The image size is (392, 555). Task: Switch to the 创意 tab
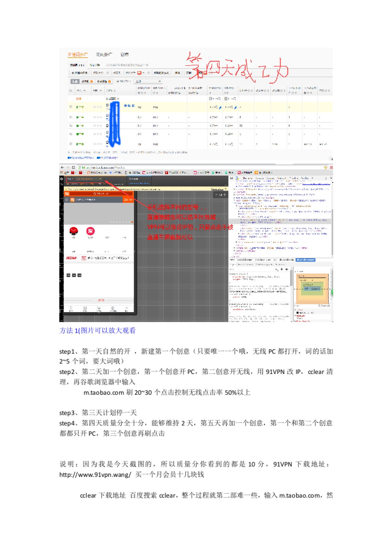click(124, 55)
